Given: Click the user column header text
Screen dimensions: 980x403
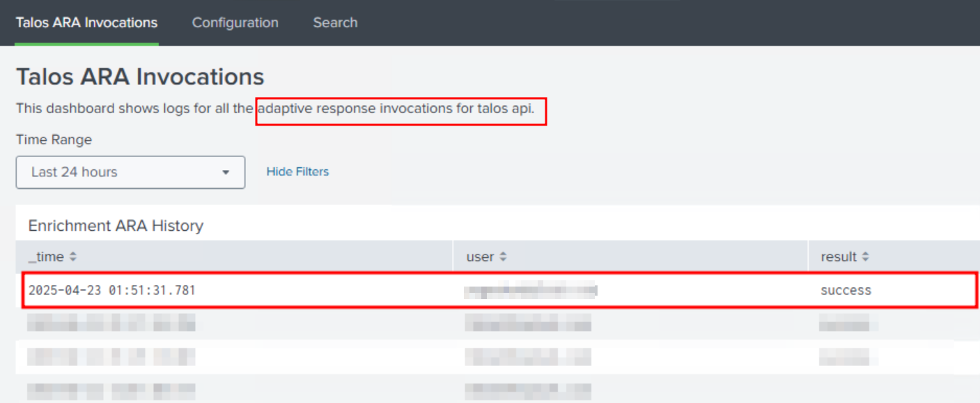Looking at the screenshot, I should [479, 257].
